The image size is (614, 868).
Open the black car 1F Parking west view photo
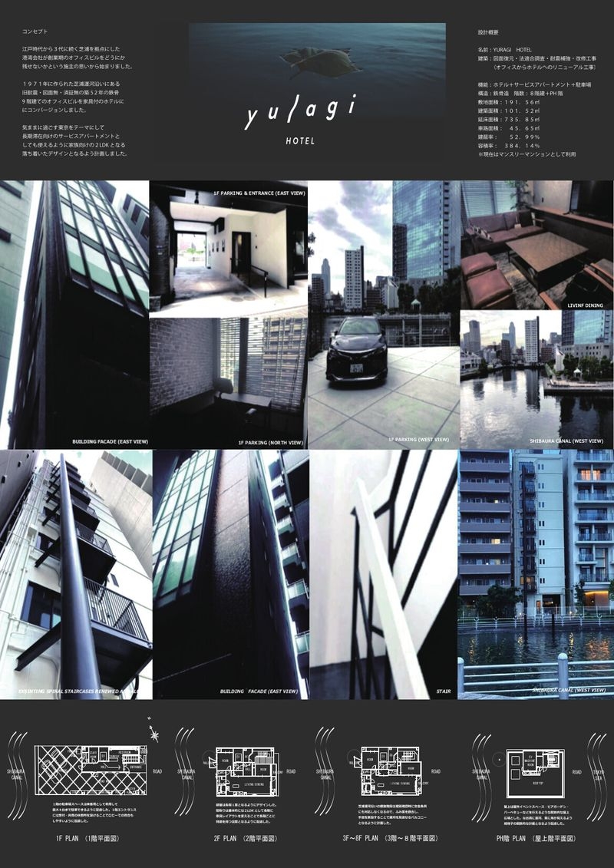[385, 315]
